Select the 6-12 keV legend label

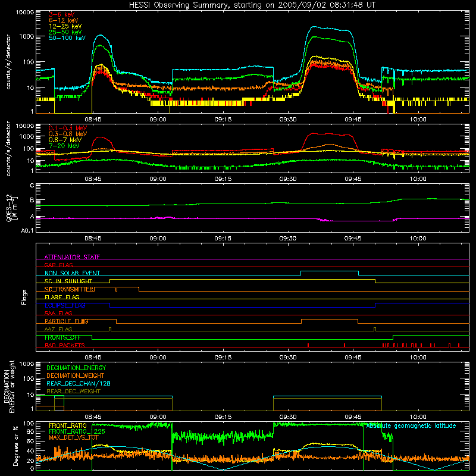click(x=64, y=20)
